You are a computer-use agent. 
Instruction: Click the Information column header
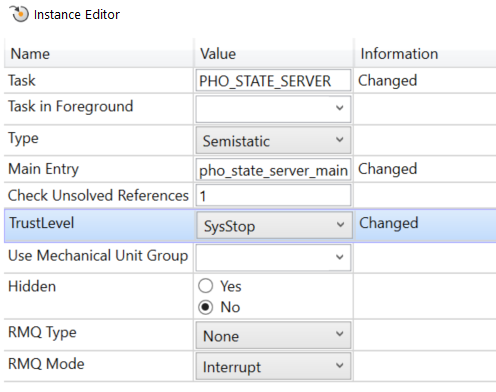(425, 54)
